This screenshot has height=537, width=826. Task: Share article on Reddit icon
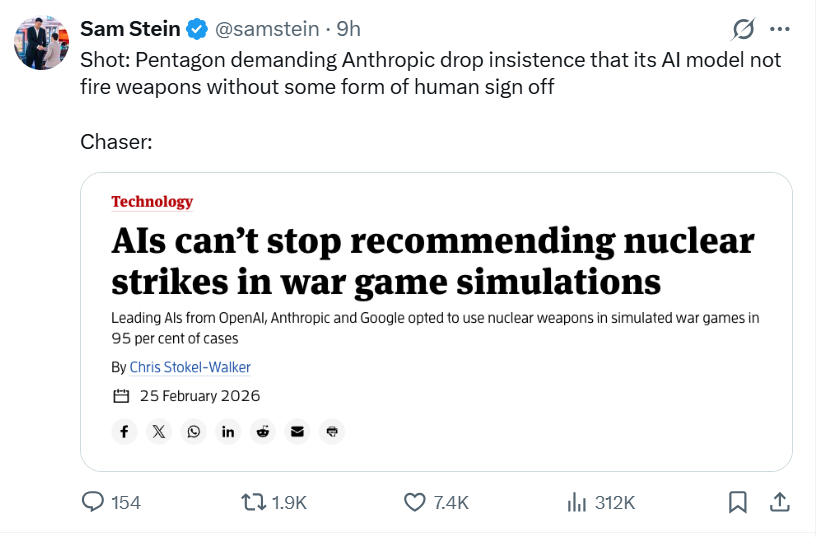[x=264, y=431]
